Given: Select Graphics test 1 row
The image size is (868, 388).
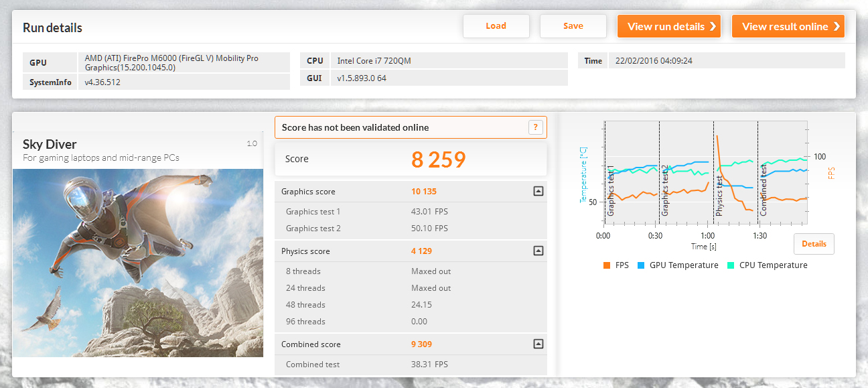Looking at the screenshot, I should pos(411,212).
